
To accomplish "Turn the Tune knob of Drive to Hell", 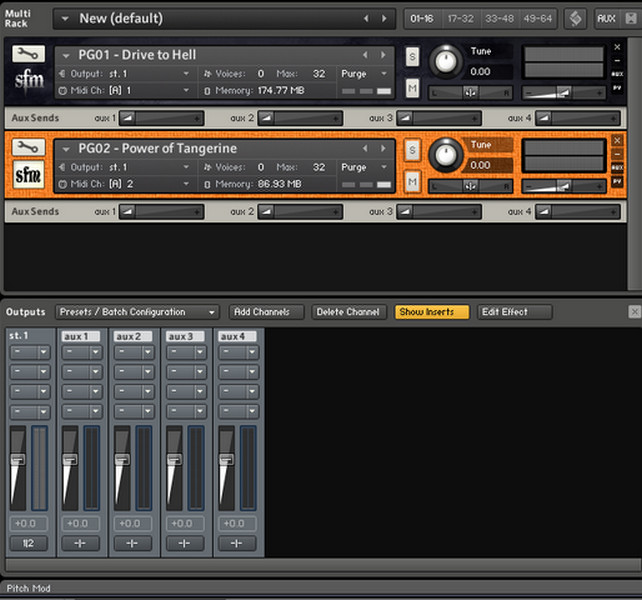I will tap(446, 62).
